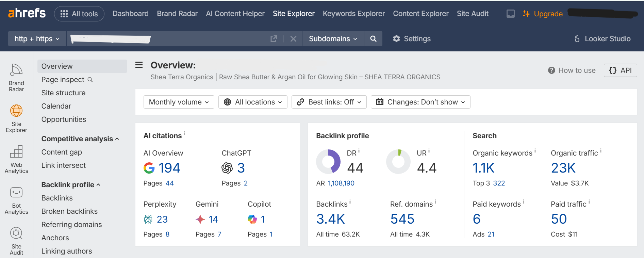Open AI Content Helper tab
The image size is (644, 258).
tap(235, 14)
